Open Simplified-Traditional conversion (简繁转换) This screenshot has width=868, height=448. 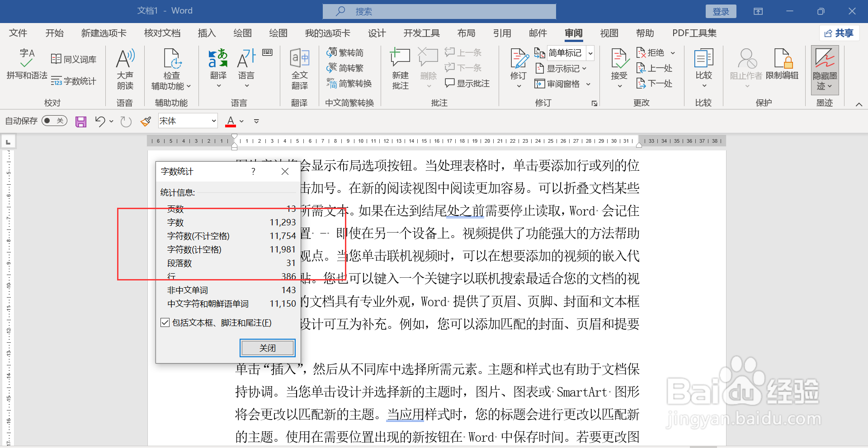[349, 84]
